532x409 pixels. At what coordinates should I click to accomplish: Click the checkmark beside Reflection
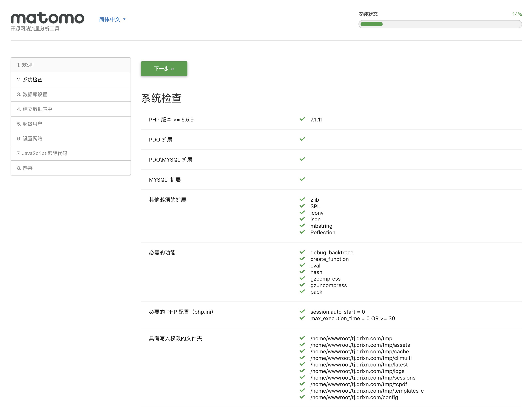302,232
